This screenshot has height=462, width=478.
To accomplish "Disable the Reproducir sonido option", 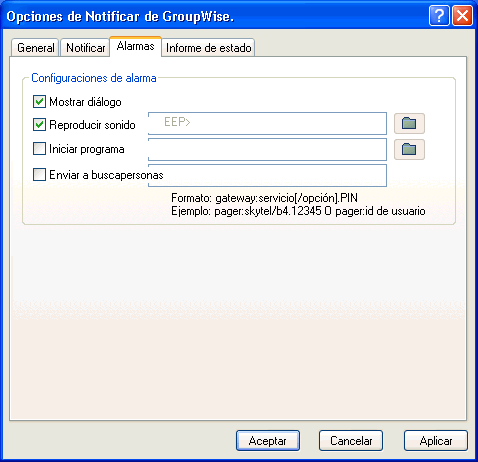I will point(39,125).
